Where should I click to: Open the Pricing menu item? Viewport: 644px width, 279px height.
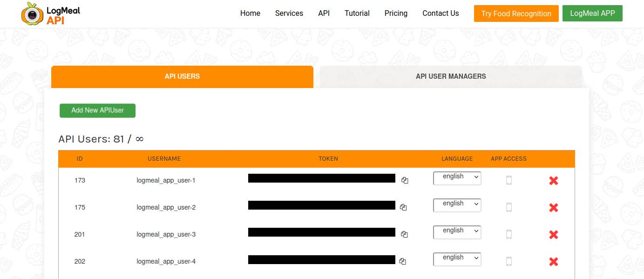tap(396, 14)
